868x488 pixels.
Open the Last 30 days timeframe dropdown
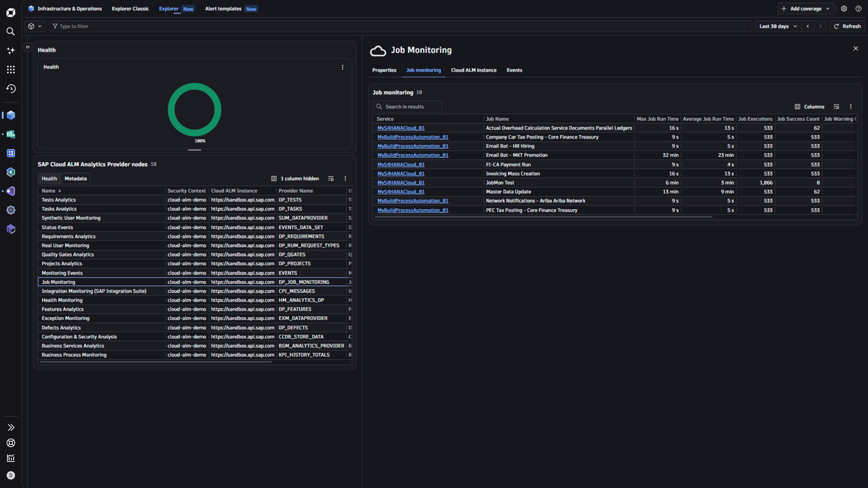coord(778,26)
